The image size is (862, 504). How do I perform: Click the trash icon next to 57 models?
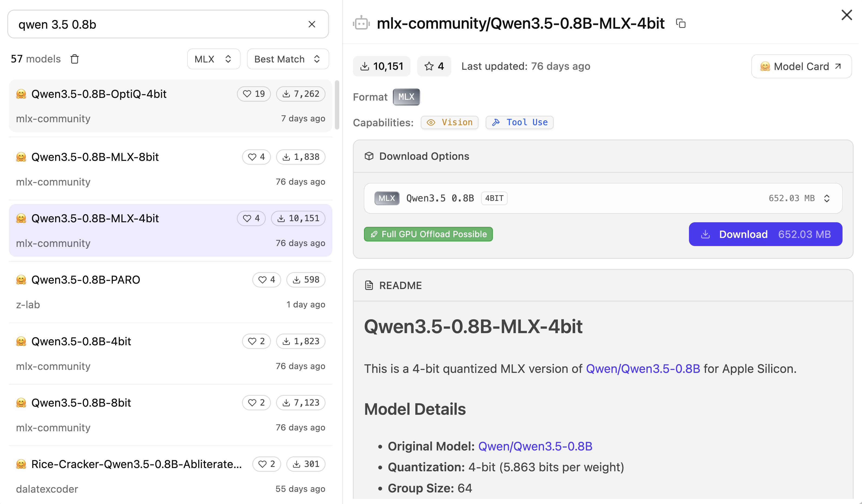click(75, 59)
